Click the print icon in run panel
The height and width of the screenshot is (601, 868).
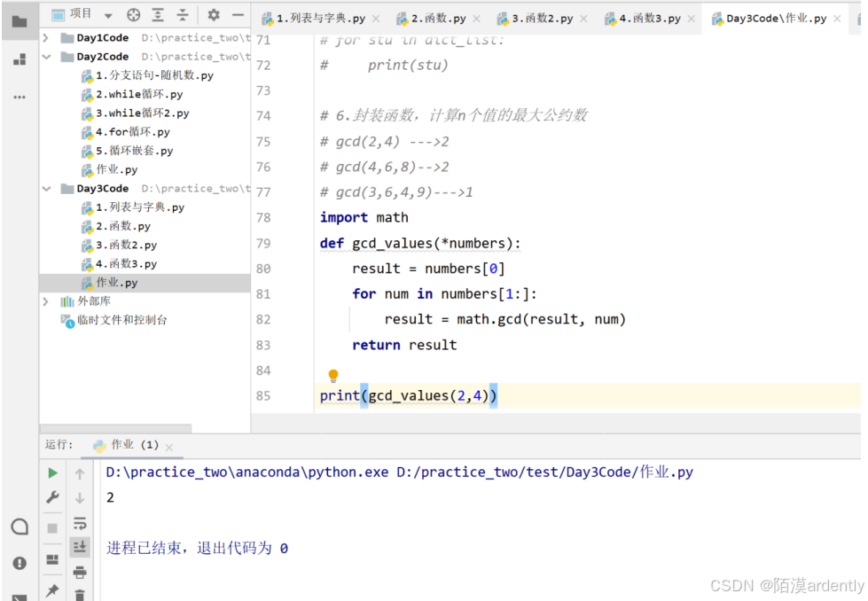click(80, 572)
